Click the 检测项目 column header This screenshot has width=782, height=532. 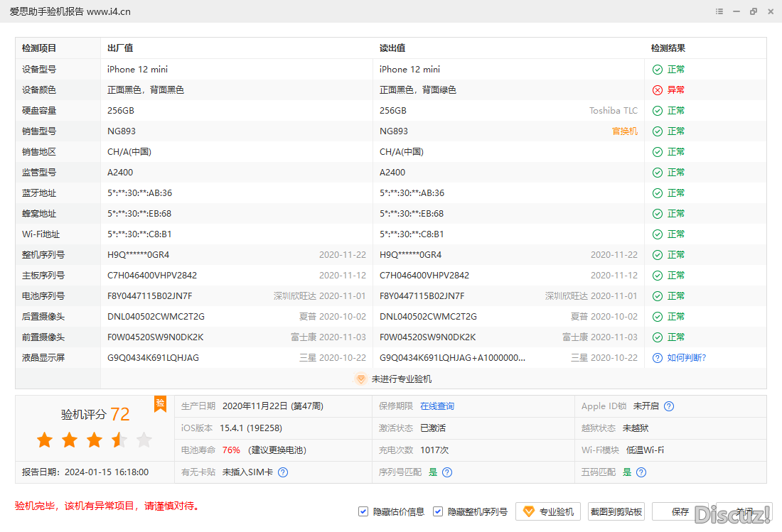39,48
